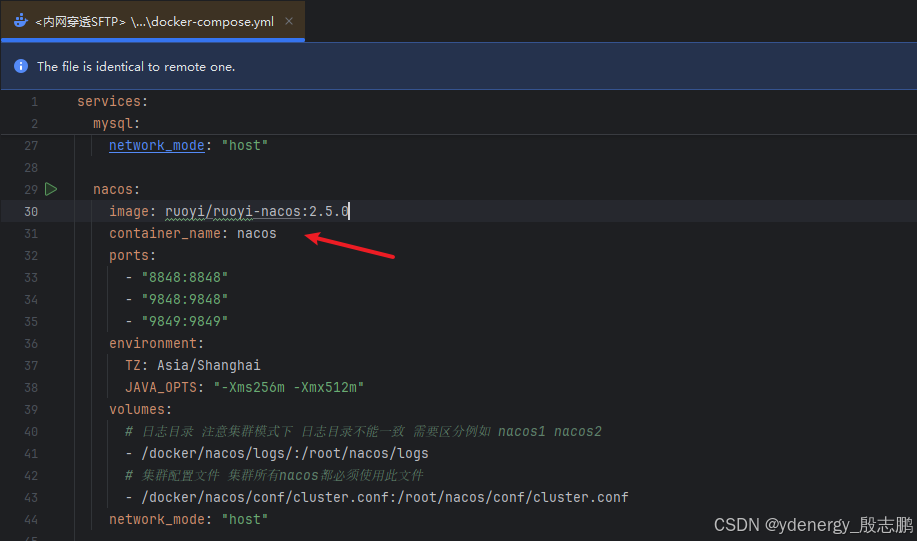This screenshot has width=917, height=541.
Task: Click the container_name value nacos
Action: click(x=256, y=233)
